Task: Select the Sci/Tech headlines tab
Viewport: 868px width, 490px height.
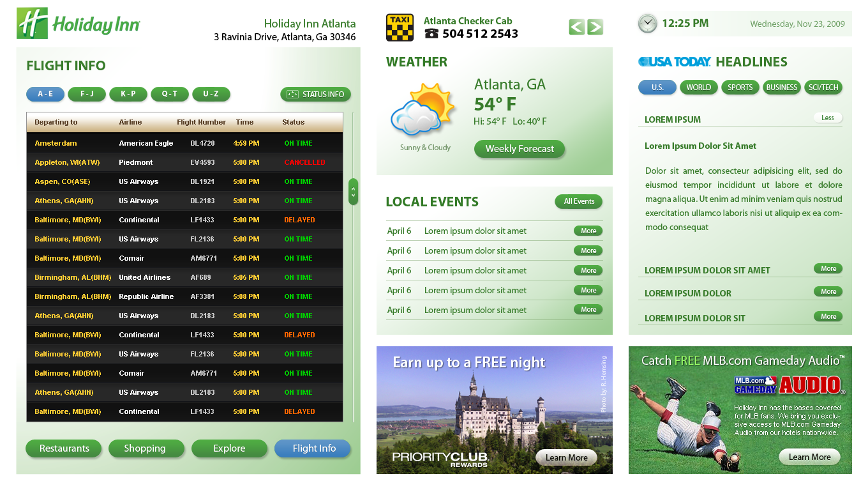Action: click(823, 88)
